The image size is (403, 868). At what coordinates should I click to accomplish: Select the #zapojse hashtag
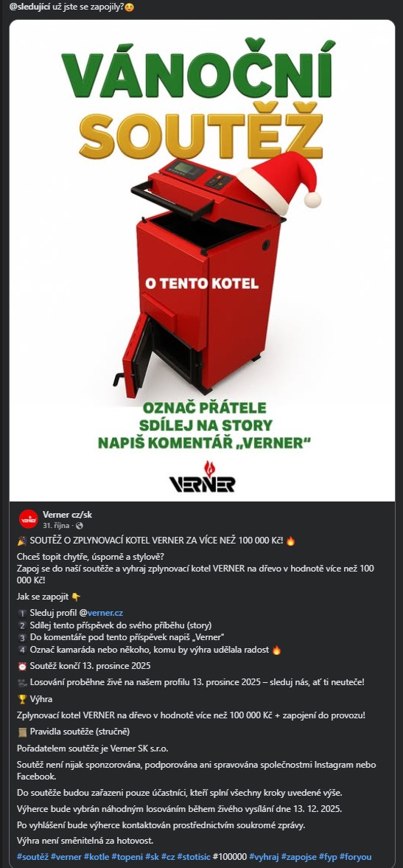coord(298,856)
